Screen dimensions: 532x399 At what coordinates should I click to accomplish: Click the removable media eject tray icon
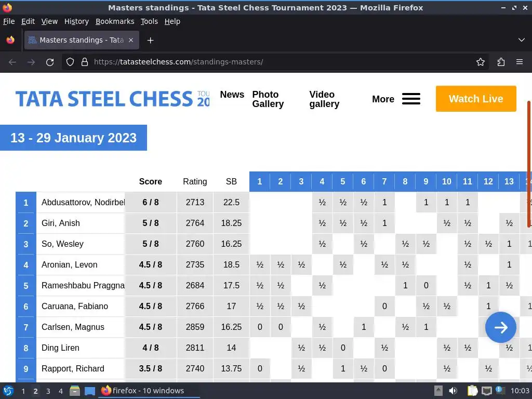coord(438,391)
